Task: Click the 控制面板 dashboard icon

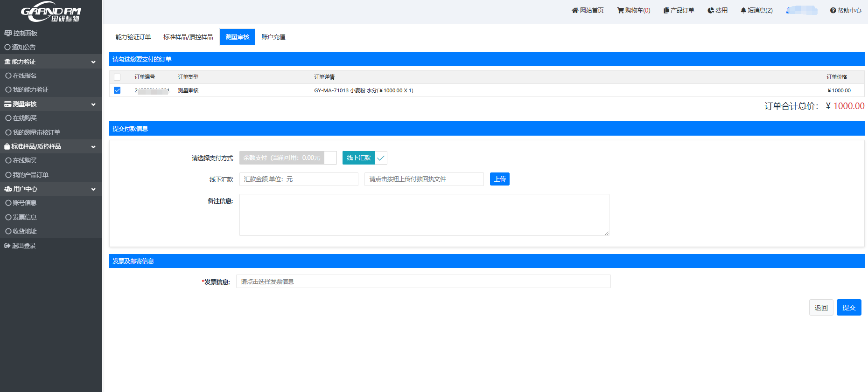Action: click(x=8, y=33)
